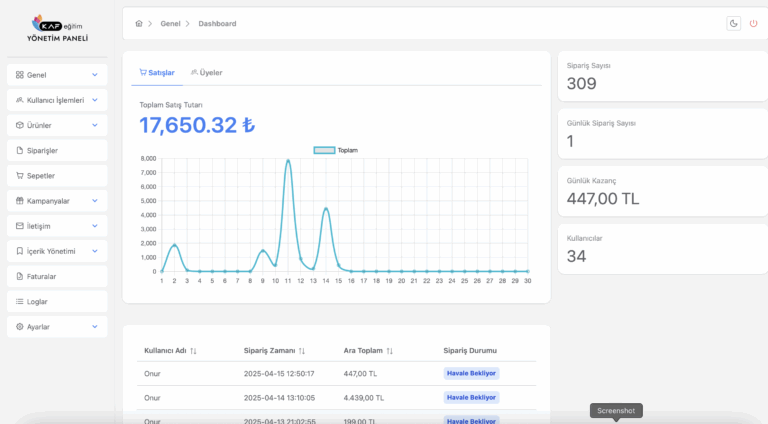Click the 2025-04-15 12:50:17 order time cell

point(279,374)
